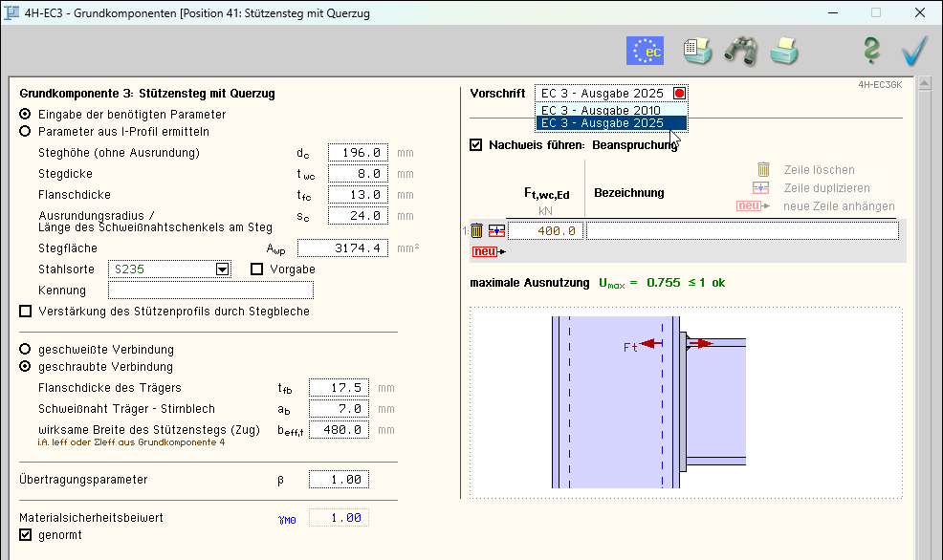
Task: Uncheck the 'genormt' checkbox
Action: pyautogui.click(x=25, y=535)
